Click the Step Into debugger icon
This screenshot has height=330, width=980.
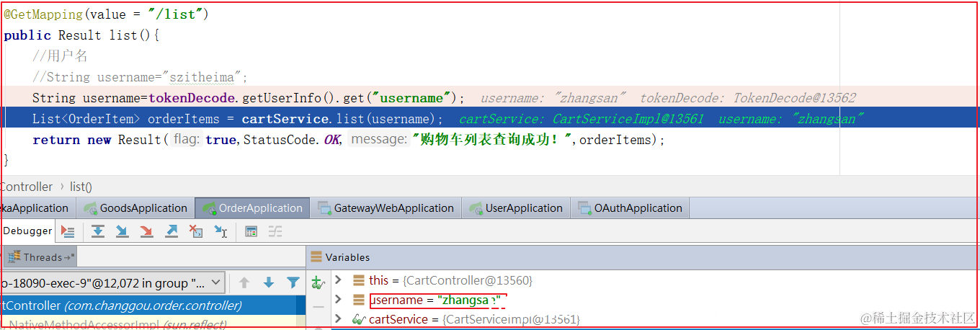point(122,231)
